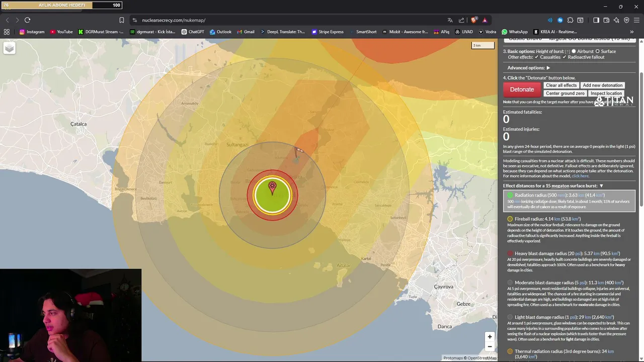
Task: Zoom in with the map plus button
Action: [x=490, y=337]
